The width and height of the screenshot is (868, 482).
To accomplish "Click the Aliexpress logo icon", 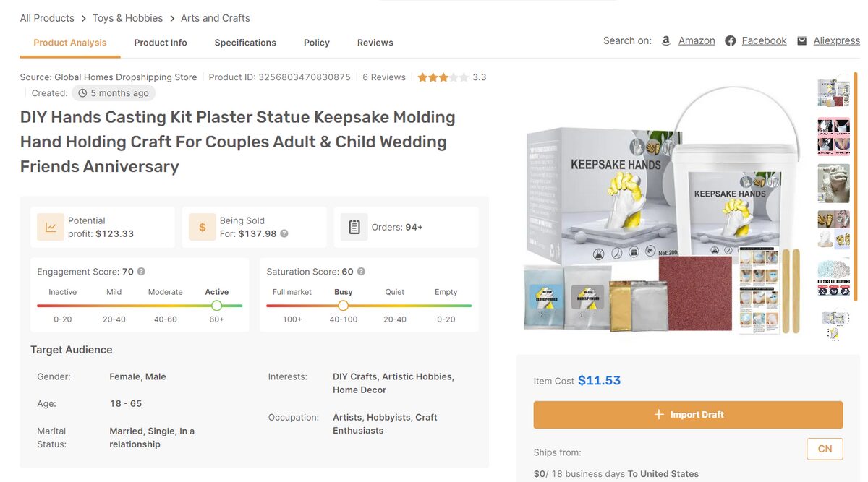I will click(801, 41).
